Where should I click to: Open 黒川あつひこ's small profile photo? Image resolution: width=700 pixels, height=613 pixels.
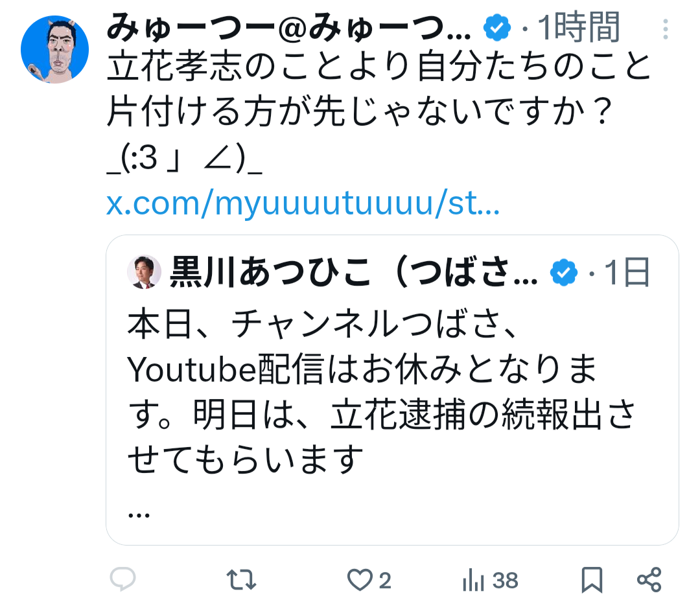(144, 272)
